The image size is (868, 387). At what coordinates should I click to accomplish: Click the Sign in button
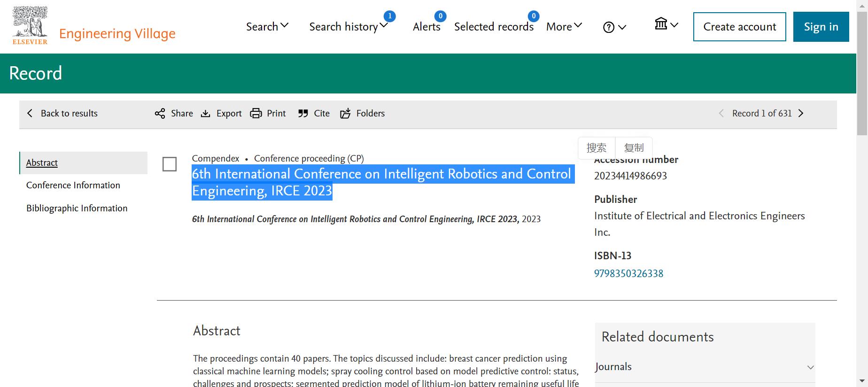click(821, 27)
